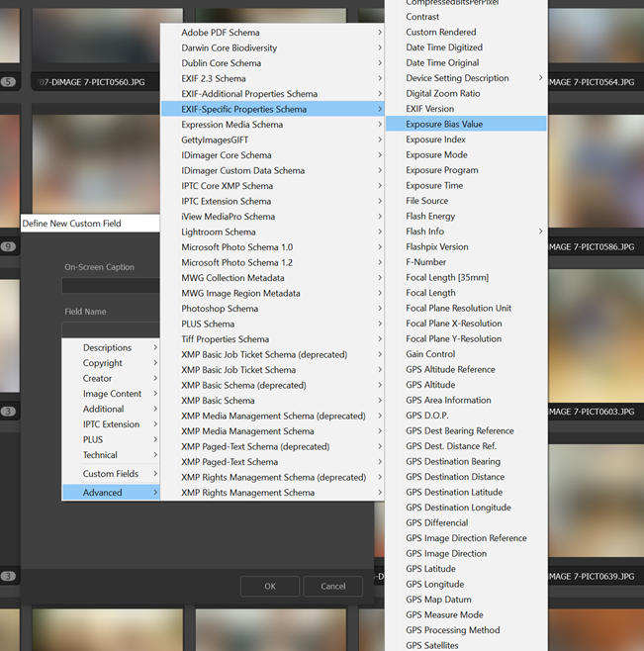Viewport: 644px width, 651px height.
Task: Select MWG Collection Metadata
Action: (272, 278)
